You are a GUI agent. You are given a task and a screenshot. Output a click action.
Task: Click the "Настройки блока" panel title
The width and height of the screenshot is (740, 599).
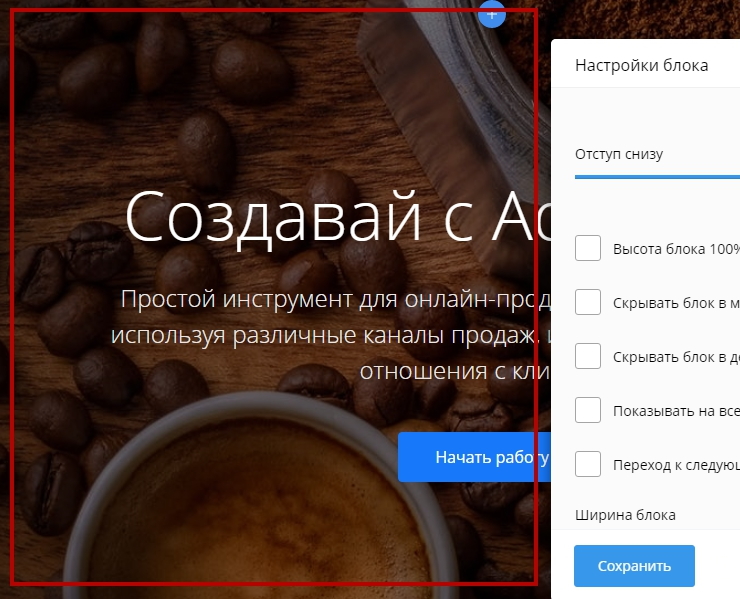641,65
